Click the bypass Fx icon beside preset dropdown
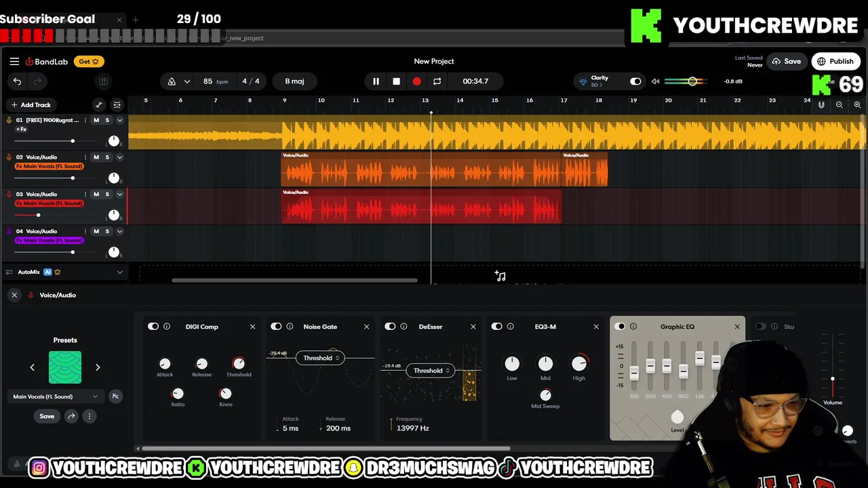The width and height of the screenshot is (868, 488). pos(115,396)
